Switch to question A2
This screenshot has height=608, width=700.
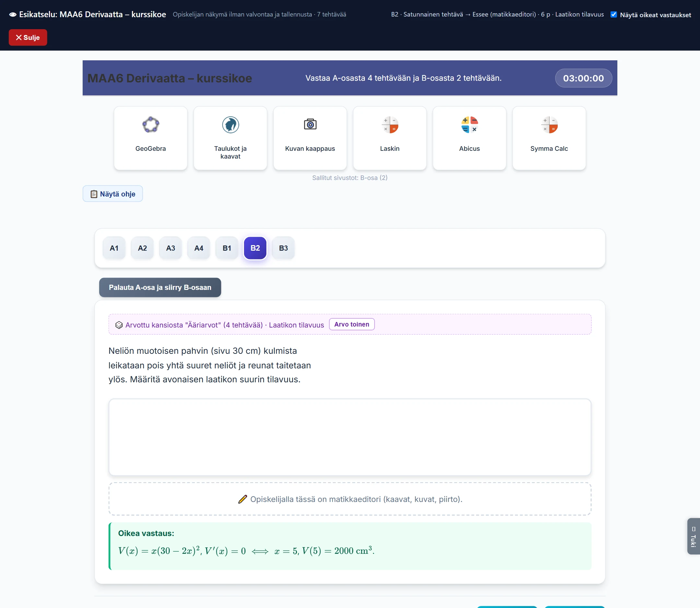[x=143, y=248]
